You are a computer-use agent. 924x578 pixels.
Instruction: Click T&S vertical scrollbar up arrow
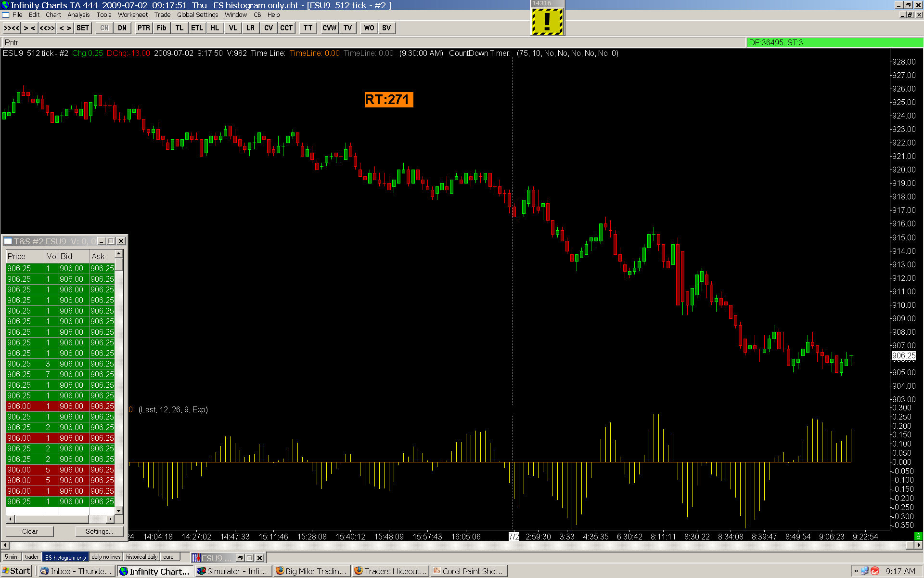coord(119,254)
